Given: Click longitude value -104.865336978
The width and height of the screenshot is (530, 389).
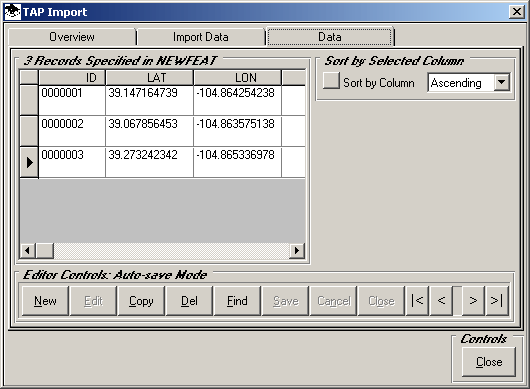Looking at the screenshot, I should tap(237, 162).
